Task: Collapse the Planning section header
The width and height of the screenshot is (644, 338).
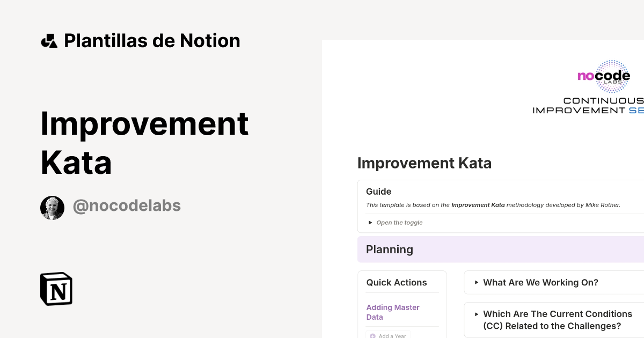Action: pos(390,249)
